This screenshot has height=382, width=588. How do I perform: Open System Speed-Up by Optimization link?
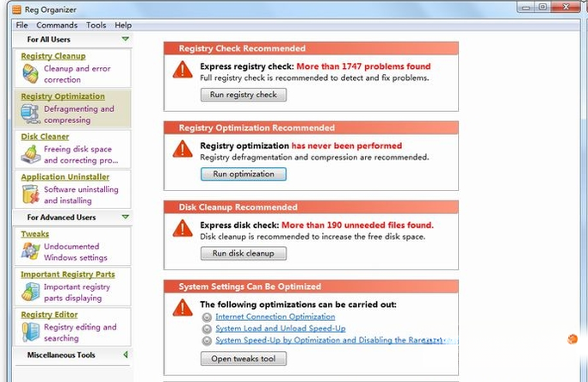pos(337,341)
